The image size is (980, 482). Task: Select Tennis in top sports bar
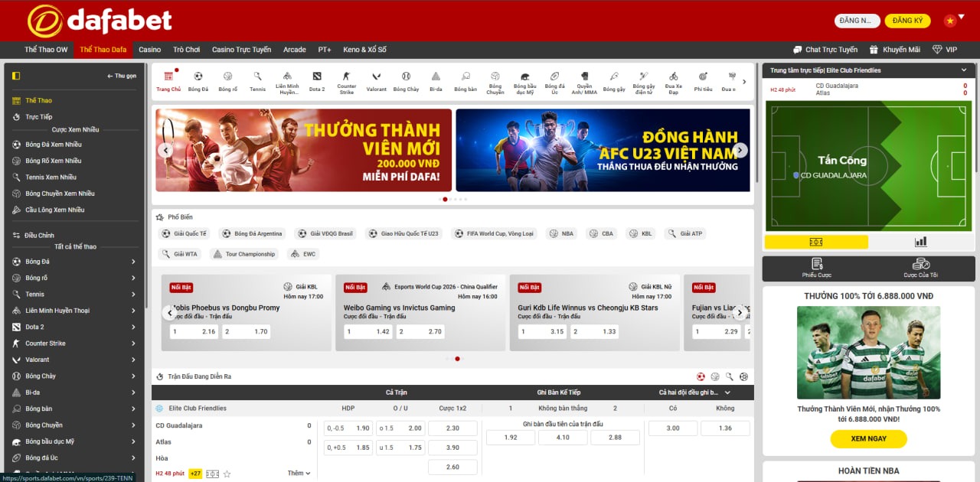pos(258,81)
